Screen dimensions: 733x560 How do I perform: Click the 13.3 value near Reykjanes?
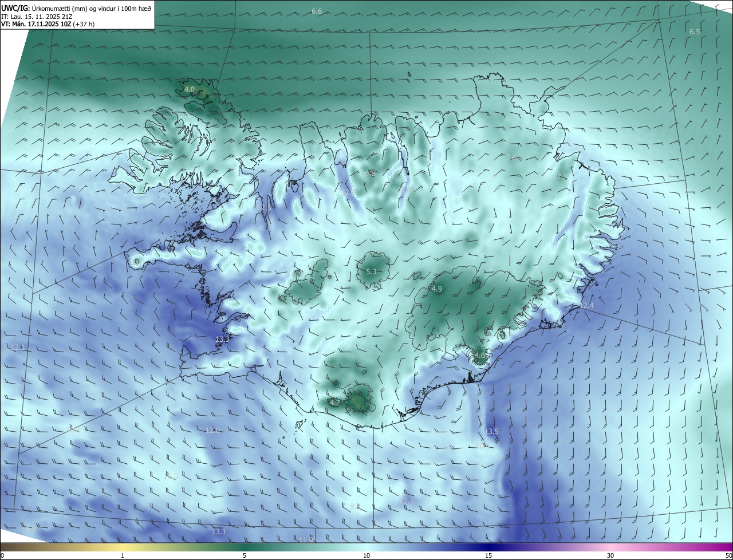[x=222, y=340]
